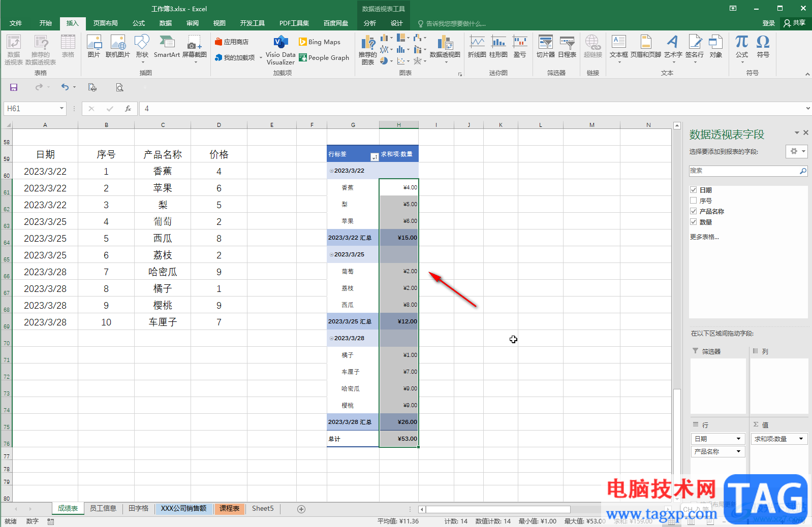
Task: Insert a Timeline filter
Action: click(567, 46)
